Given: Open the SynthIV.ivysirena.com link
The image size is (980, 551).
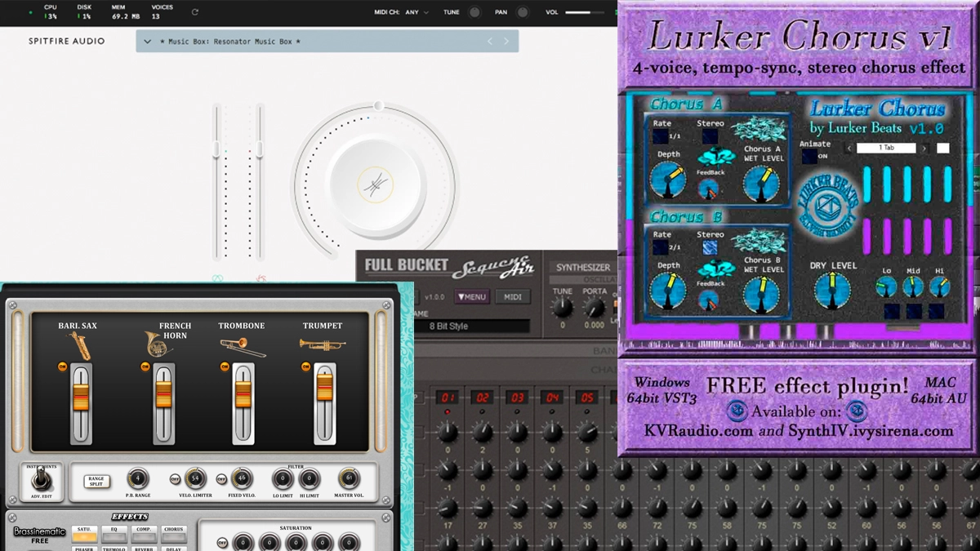Looking at the screenshot, I should coord(871,430).
